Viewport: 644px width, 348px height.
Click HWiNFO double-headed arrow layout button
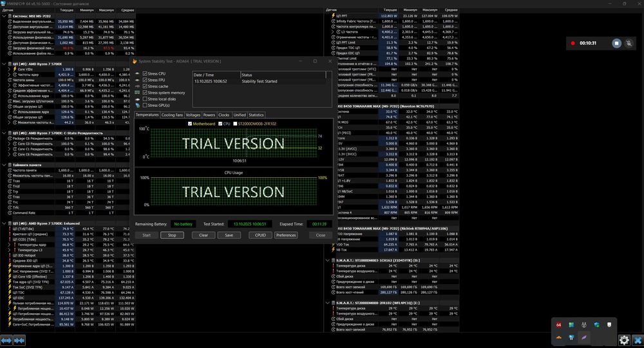click(6, 340)
